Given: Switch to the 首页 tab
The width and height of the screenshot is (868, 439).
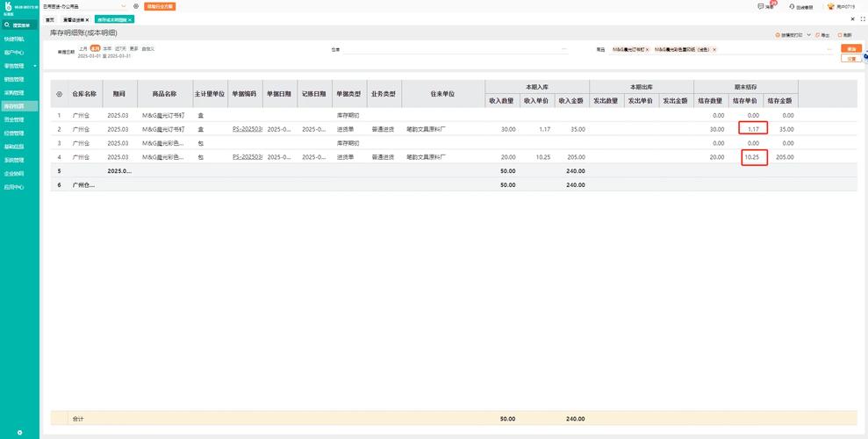Looking at the screenshot, I should 50,19.
